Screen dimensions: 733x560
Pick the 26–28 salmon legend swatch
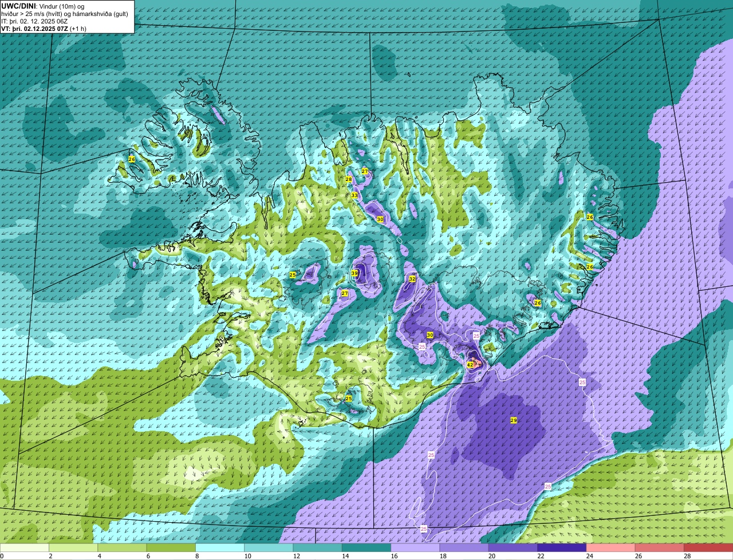pyautogui.click(x=660, y=547)
